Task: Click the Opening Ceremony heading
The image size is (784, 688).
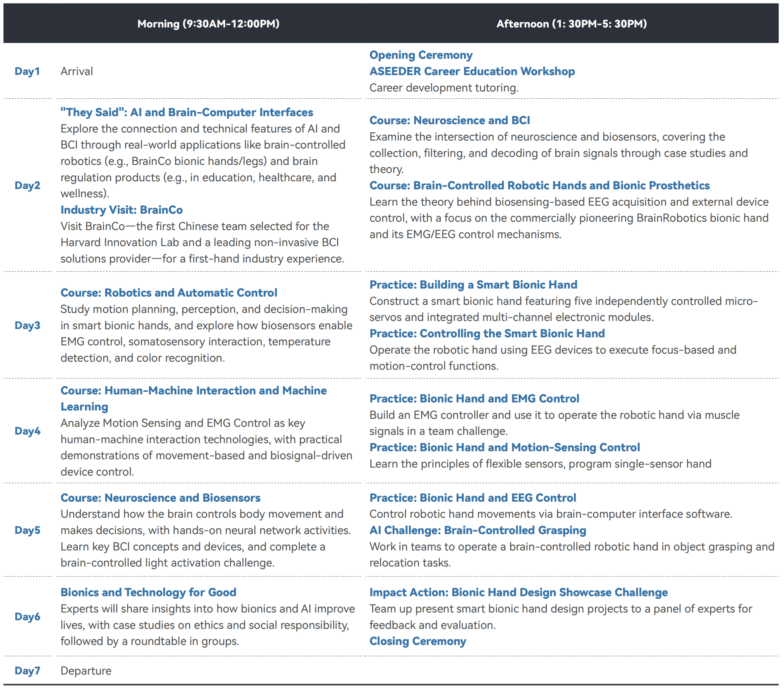Action: [420, 55]
